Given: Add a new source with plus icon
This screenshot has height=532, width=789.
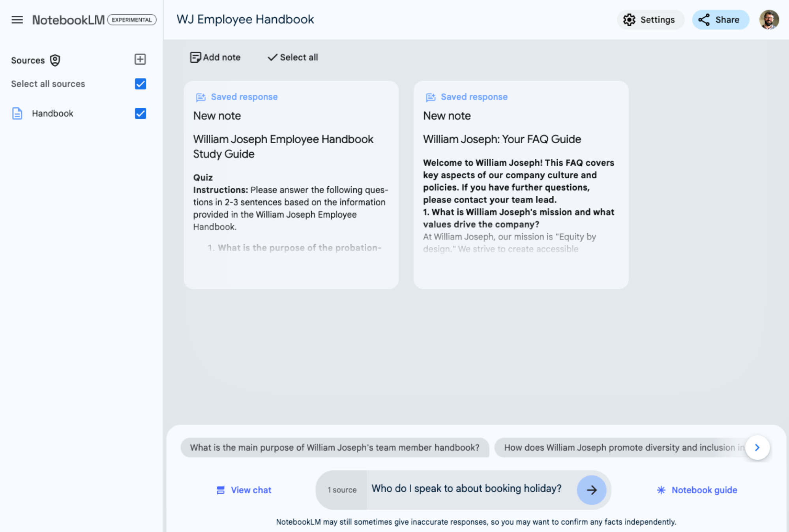Looking at the screenshot, I should [140, 59].
